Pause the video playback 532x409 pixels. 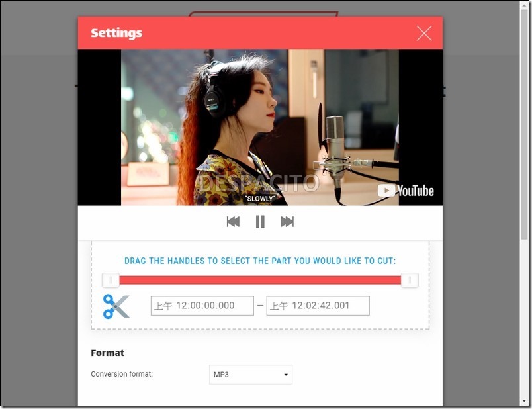point(260,222)
